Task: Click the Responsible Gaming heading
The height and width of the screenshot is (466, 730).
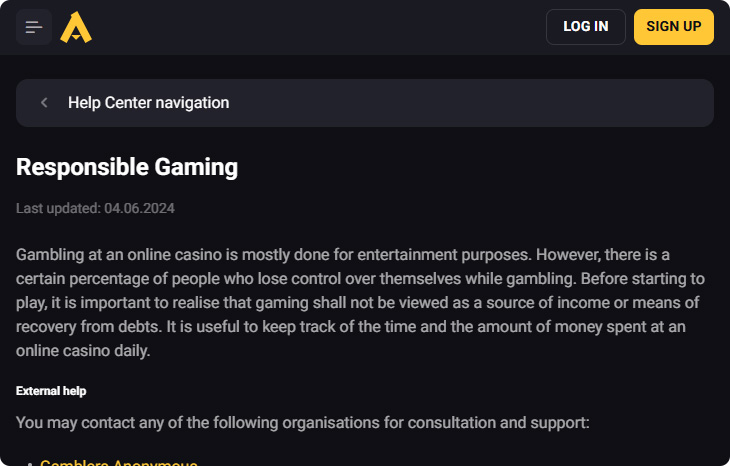Action: pos(127,167)
